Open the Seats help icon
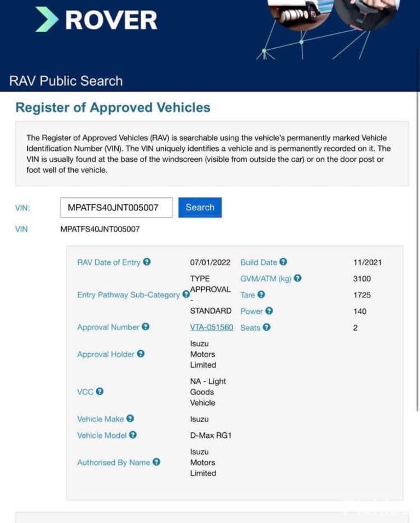Screen dimensions: 420x523 [266, 327]
